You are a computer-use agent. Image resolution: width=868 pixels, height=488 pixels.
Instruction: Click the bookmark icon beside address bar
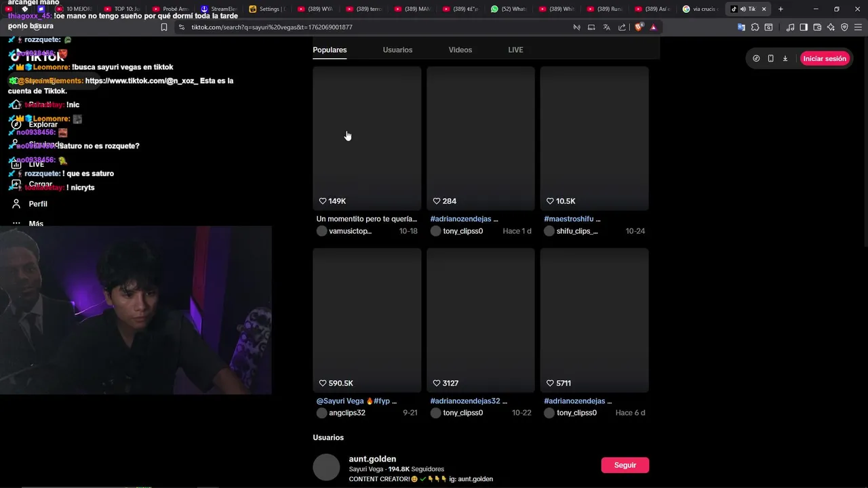click(x=164, y=27)
